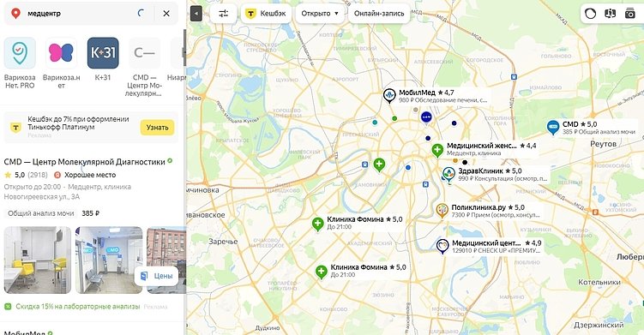Toggle the Кешбэк filter

pyautogui.click(x=266, y=14)
